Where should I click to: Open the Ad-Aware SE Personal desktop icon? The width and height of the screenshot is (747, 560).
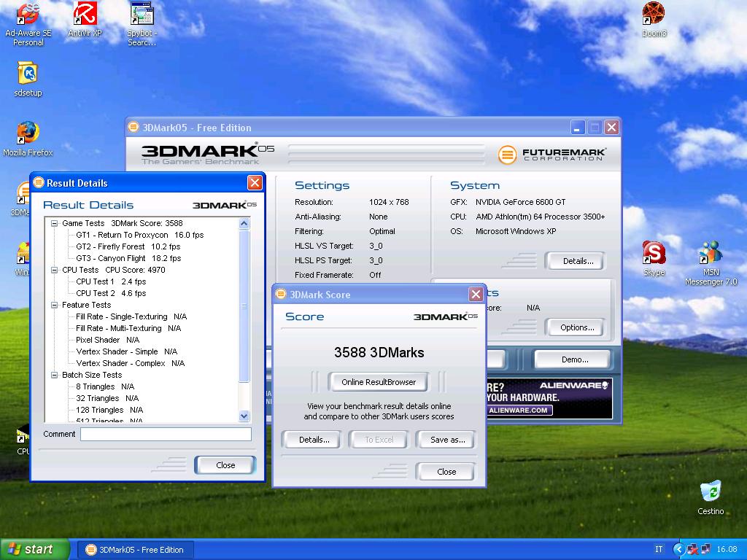click(28, 24)
